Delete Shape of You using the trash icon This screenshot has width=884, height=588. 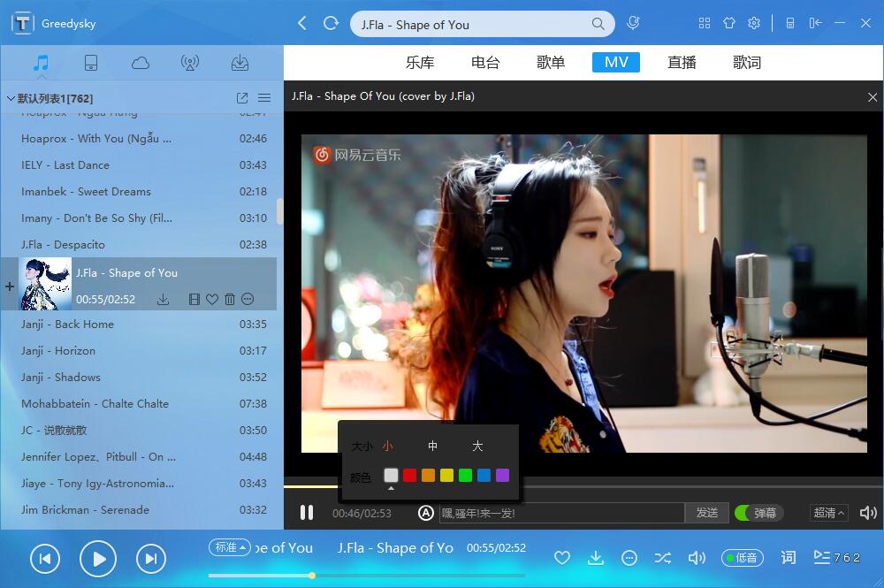pos(230,300)
